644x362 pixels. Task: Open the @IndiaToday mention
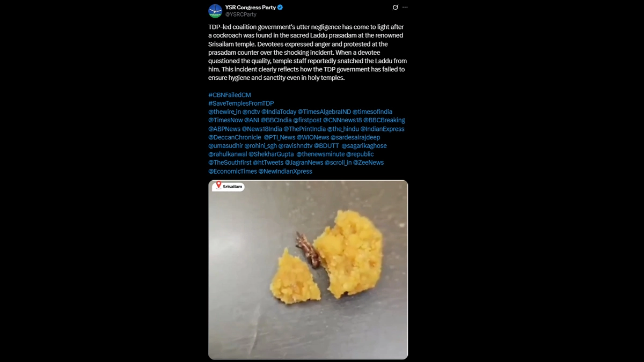(x=279, y=112)
